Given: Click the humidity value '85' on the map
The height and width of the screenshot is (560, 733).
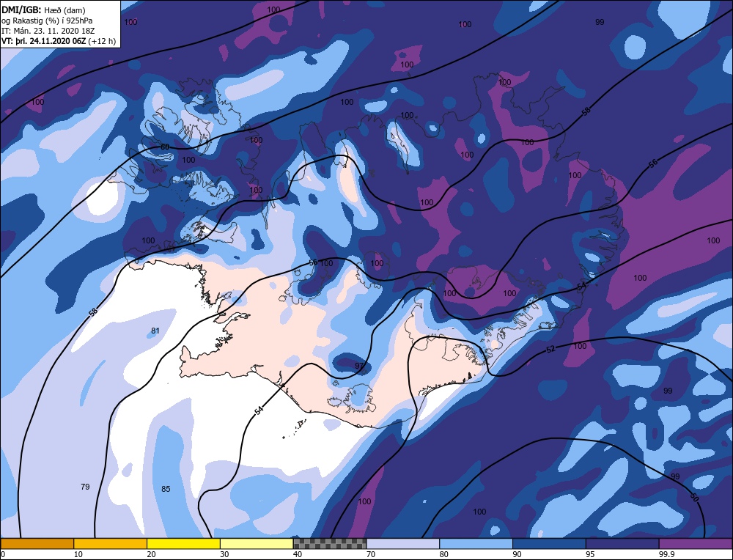Looking at the screenshot, I should click(166, 490).
